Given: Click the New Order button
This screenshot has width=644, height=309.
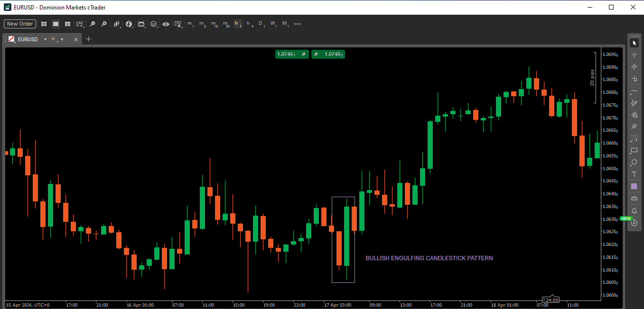Looking at the screenshot, I should pyautogui.click(x=19, y=24).
